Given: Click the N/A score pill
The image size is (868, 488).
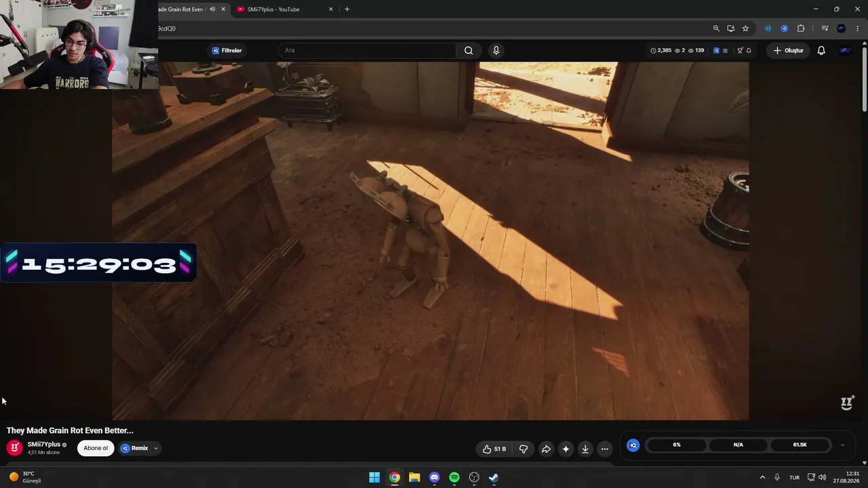Looking at the screenshot, I should tap(738, 445).
